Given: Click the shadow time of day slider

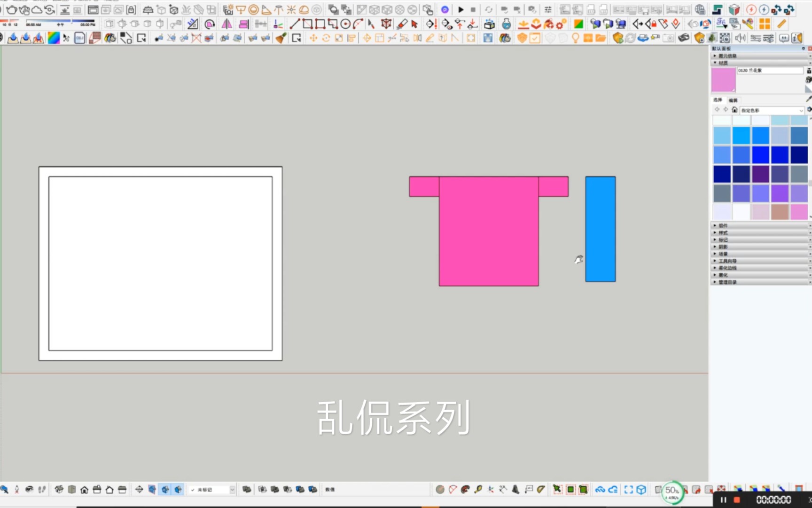Looking at the screenshot, I should (61, 21).
